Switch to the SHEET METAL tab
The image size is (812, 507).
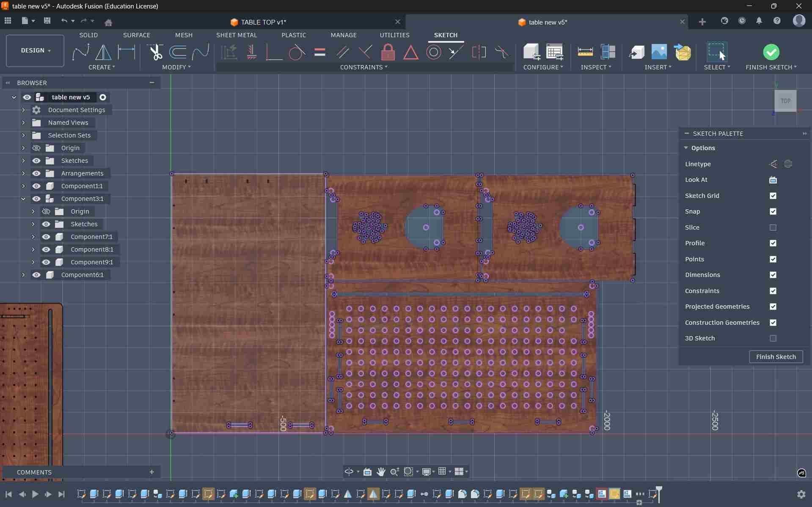(x=236, y=35)
